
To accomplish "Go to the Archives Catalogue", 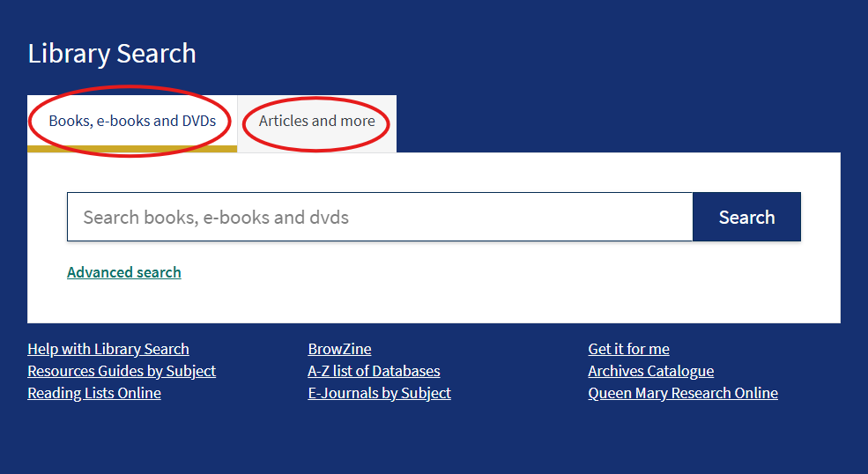I will [x=651, y=371].
